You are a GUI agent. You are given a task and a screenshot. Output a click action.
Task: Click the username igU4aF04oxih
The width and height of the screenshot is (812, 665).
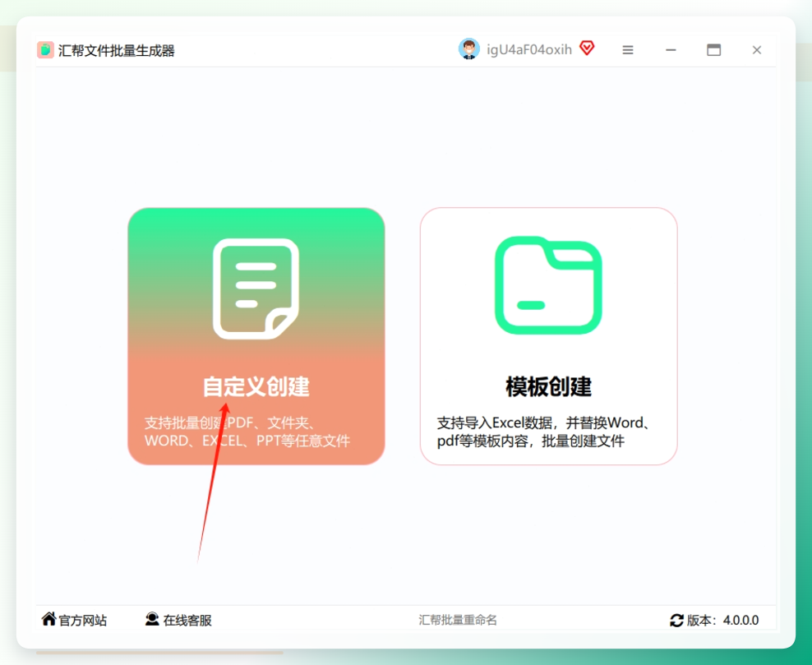529,49
